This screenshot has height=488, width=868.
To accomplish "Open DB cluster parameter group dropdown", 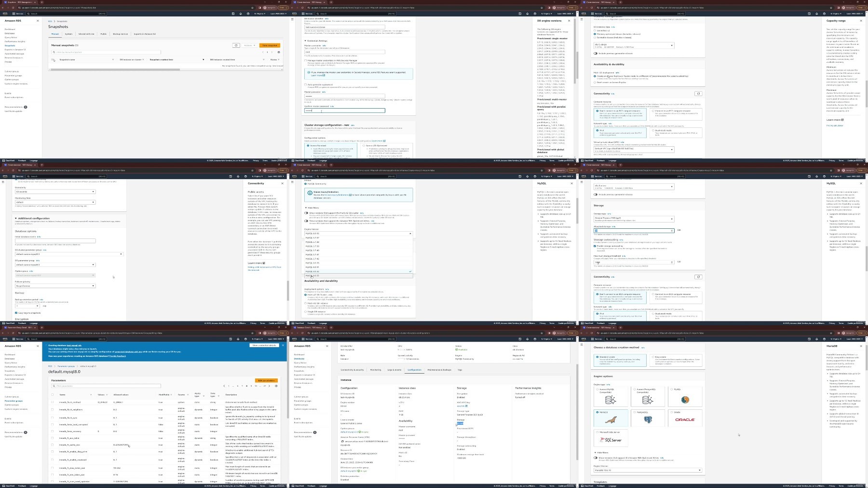I will click(69, 254).
